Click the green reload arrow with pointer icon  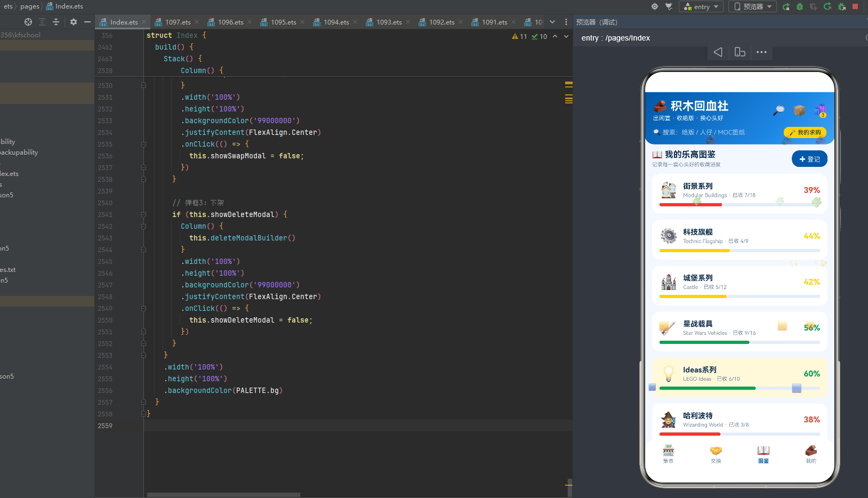(x=827, y=6)
